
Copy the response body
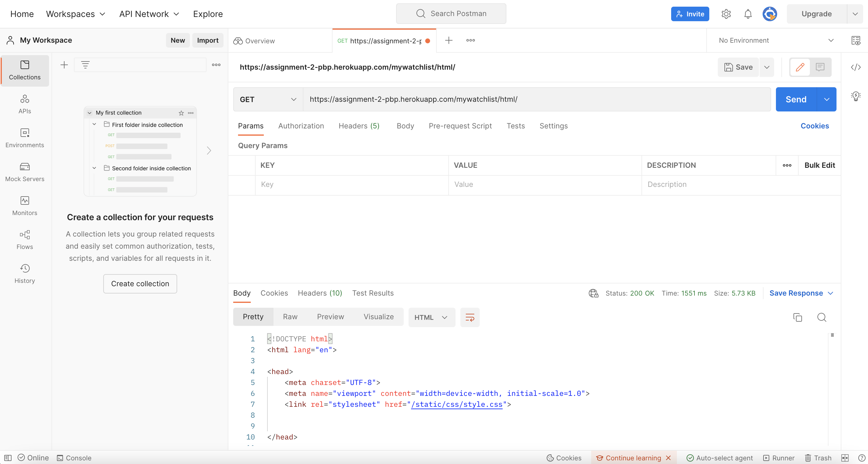[x=797, y=317]
